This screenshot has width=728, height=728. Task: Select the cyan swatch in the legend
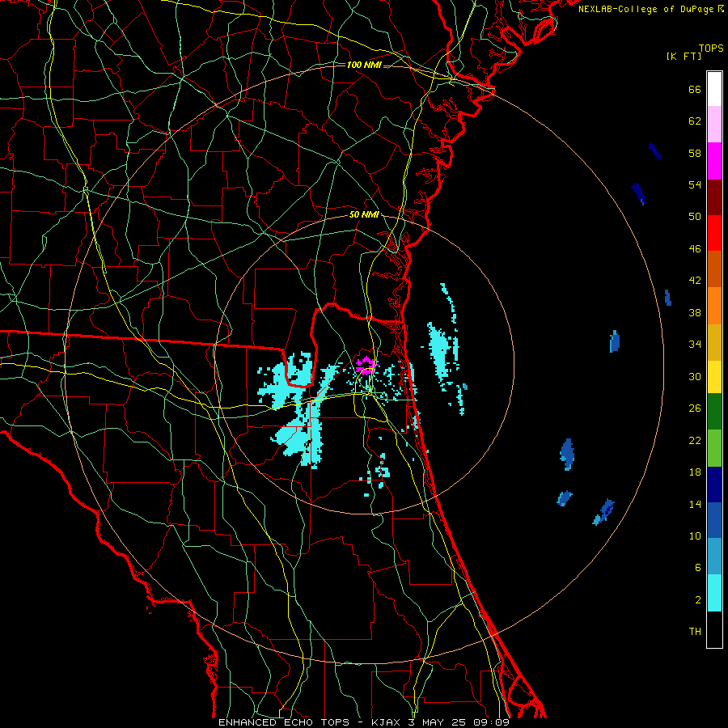714,593
